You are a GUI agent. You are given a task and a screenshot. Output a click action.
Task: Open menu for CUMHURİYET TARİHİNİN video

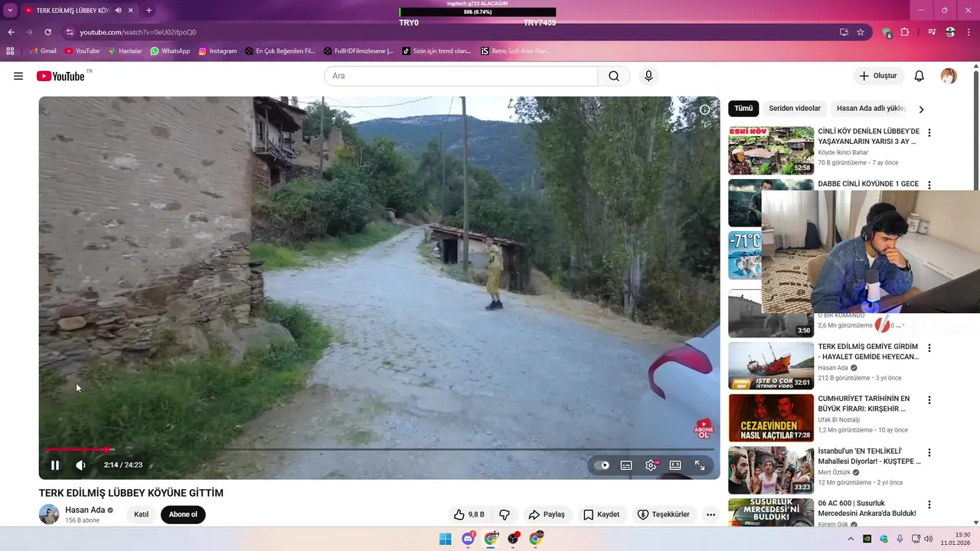pyautogui.click(x=929, y=400)
